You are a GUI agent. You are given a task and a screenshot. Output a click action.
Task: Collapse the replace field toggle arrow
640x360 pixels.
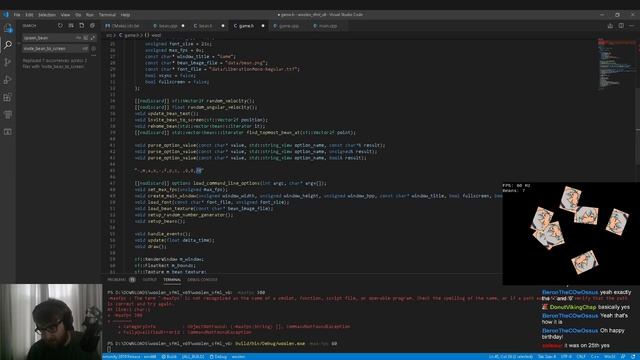click(19, 43)
